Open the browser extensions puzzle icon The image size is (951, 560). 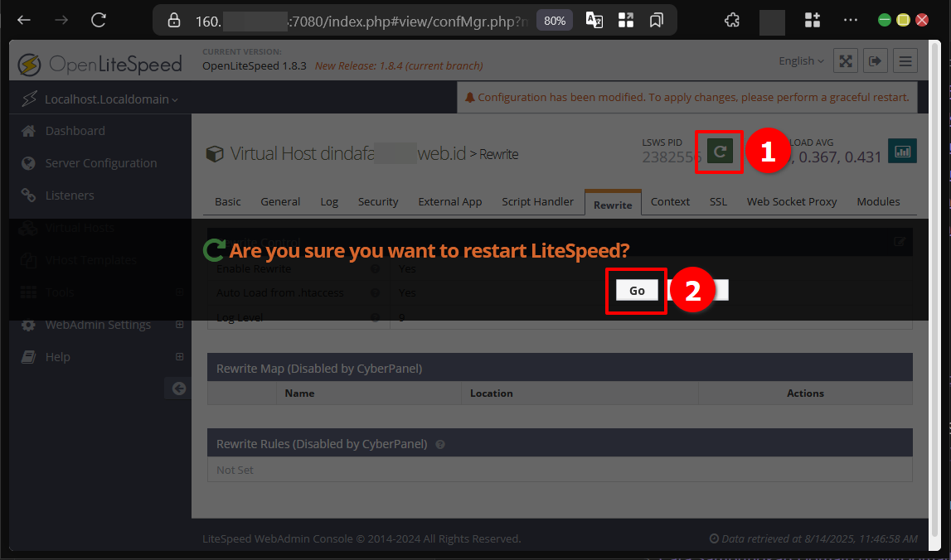pyautogui.click(x=732, y=20)
